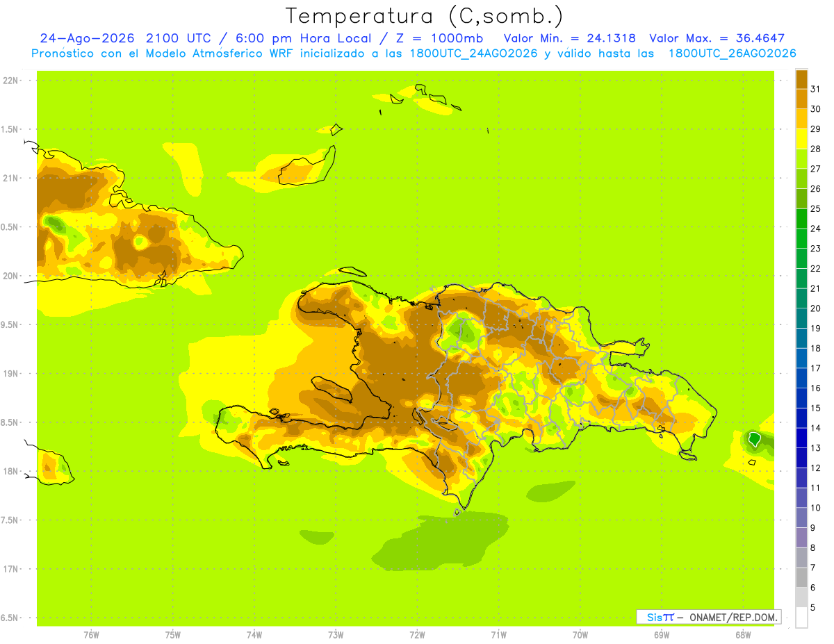The width and height of the screenshot is (834, 644).
Task: Click the '22N' latitude axis label
Action: (12, 81)
